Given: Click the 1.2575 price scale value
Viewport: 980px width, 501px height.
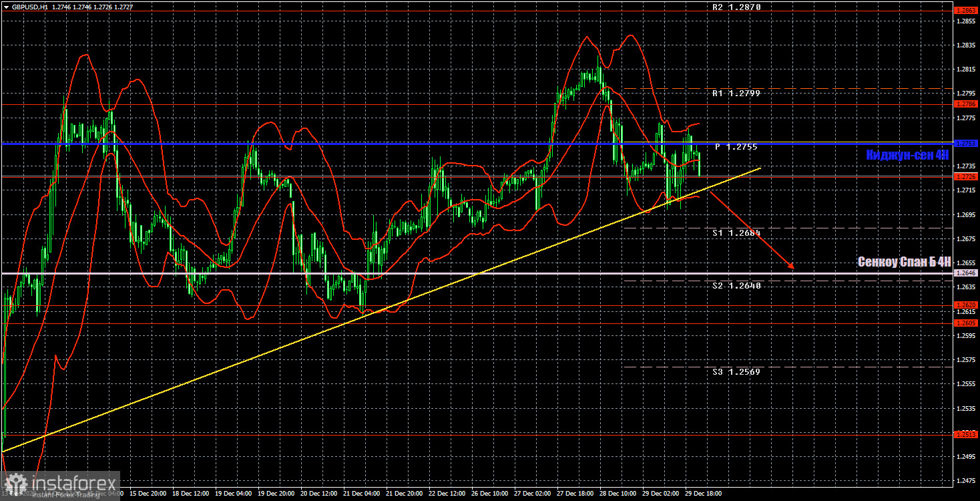Looking at the screenshot, I should (967, 360).
